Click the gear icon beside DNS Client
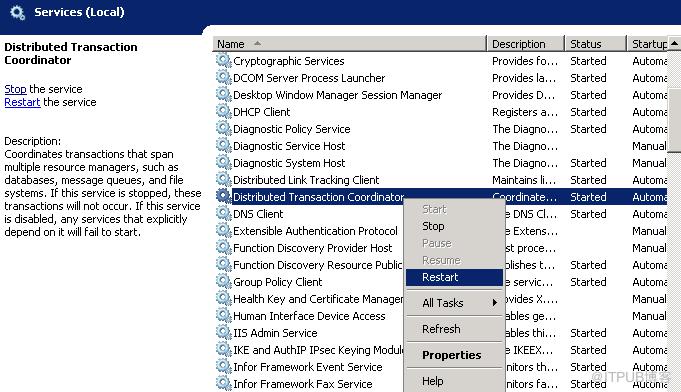681x392 pixels. [223, 213]
